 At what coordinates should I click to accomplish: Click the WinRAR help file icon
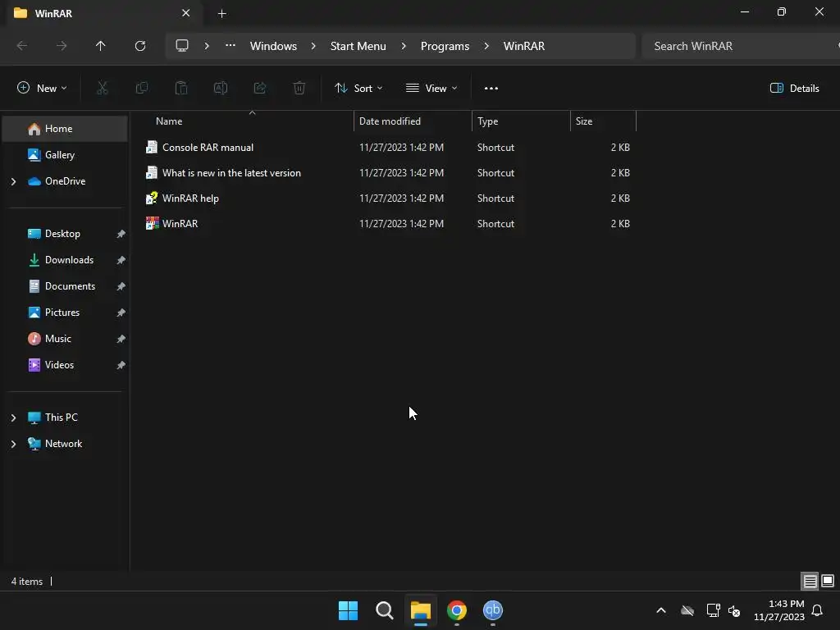point(152,199)
